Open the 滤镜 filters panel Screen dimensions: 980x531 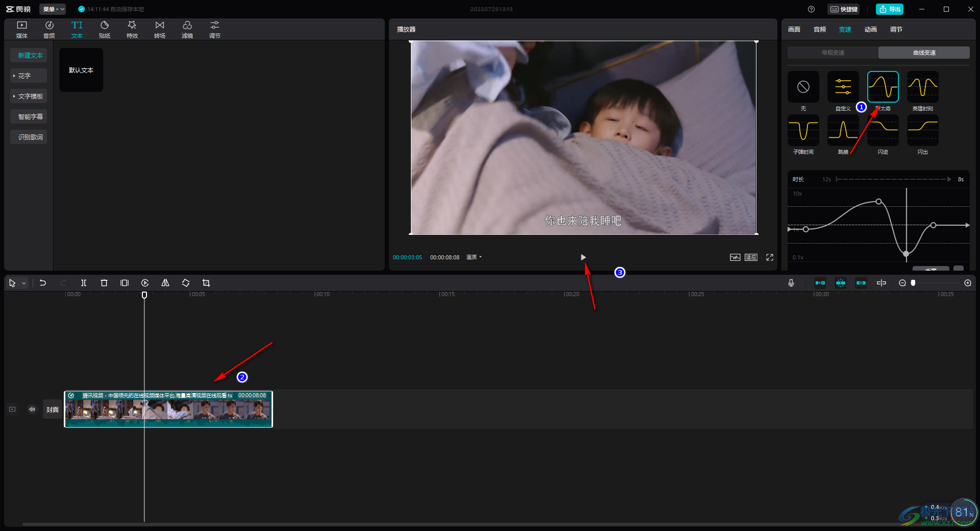click(187, 30)
